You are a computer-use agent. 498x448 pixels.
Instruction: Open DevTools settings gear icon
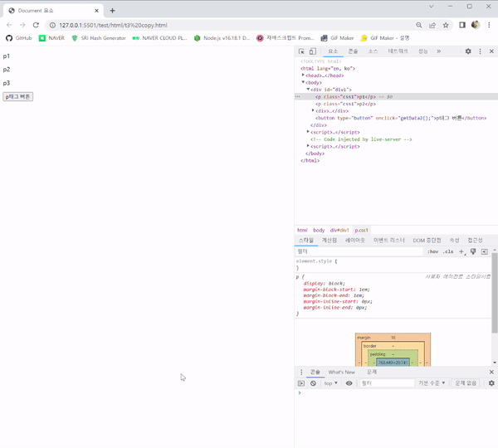pos(468,51)
